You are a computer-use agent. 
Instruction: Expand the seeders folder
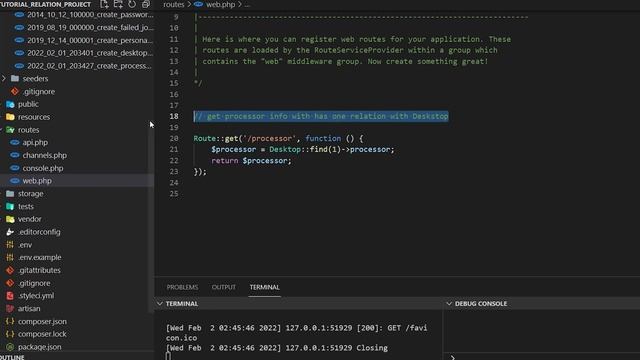[35, 78]
